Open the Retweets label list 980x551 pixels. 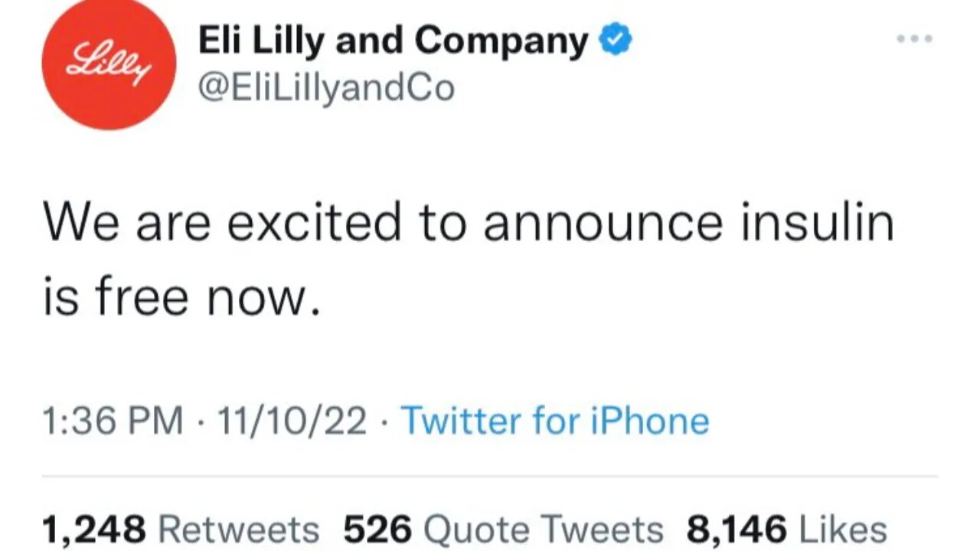click(237, 530)
